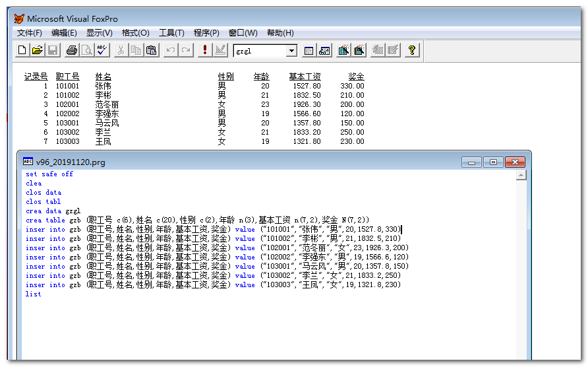Screen dimensions: 588x367
Task: Click the inser line containing "102002"
Action: [x=217, y=257]
